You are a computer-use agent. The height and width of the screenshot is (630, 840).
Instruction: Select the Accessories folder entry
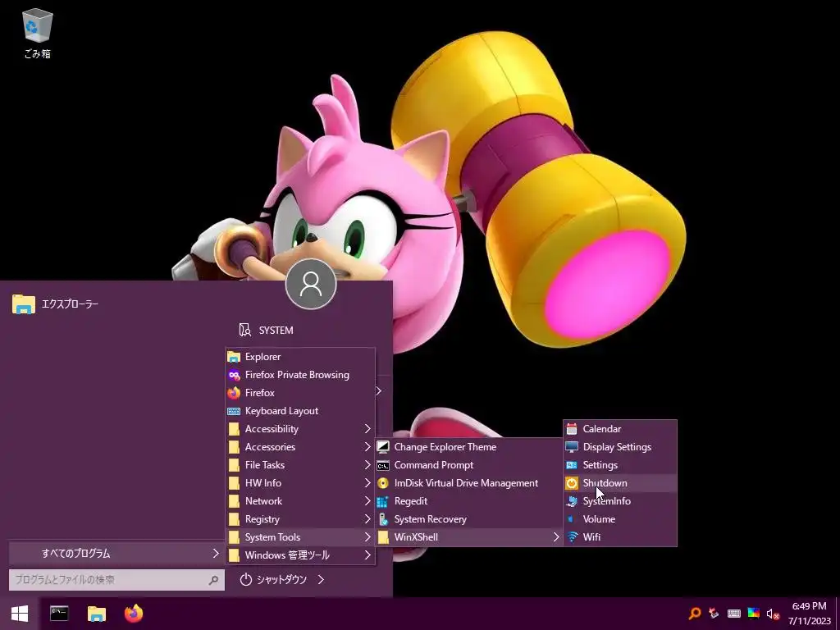pyautogui.click(x=300, y=447)
